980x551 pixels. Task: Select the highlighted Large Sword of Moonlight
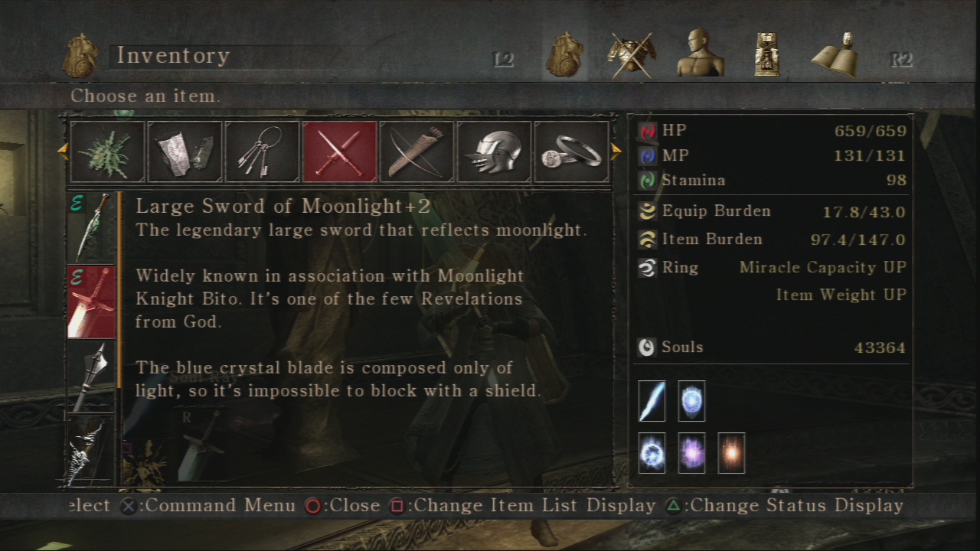pos(91,302)
